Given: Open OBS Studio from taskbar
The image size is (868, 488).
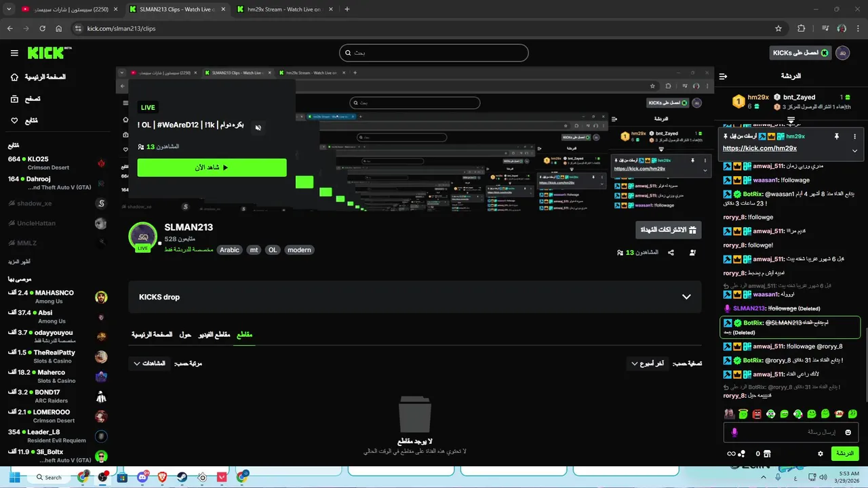Looking at the screenshot, I should (102, 477).
